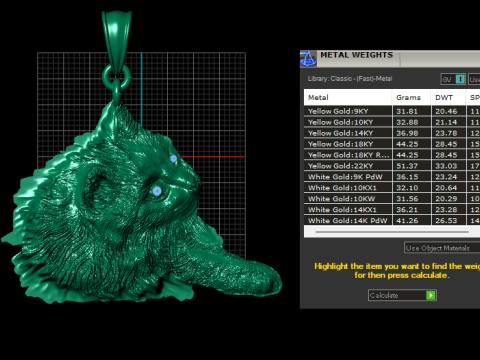Click the cat pendant's bail loop

[x=117, y=42]
